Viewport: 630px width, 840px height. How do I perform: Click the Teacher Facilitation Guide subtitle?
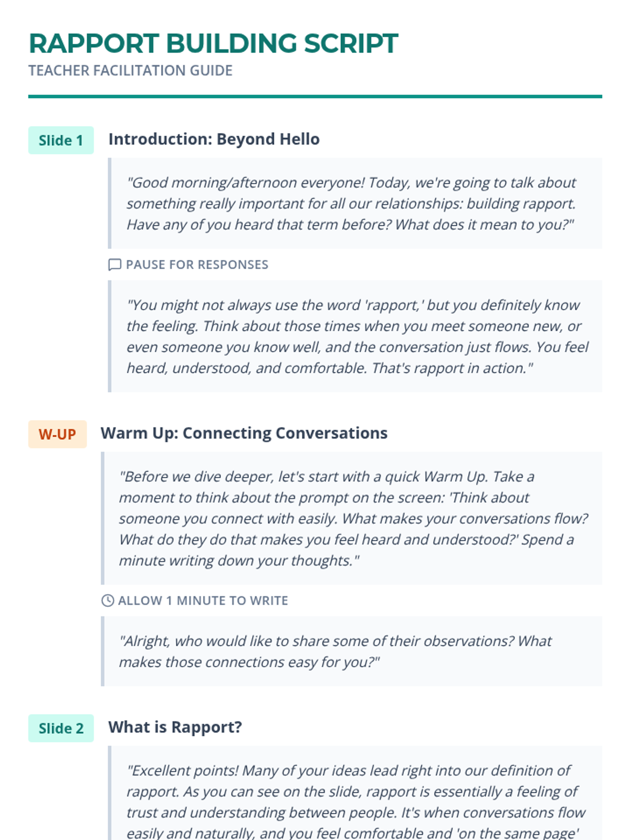(130, 70)
